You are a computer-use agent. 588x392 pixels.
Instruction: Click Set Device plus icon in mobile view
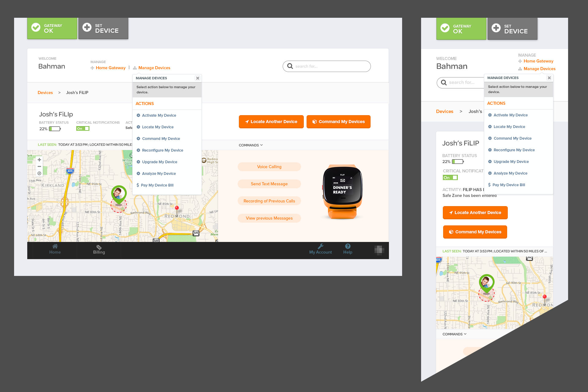[x=496, y=28]
